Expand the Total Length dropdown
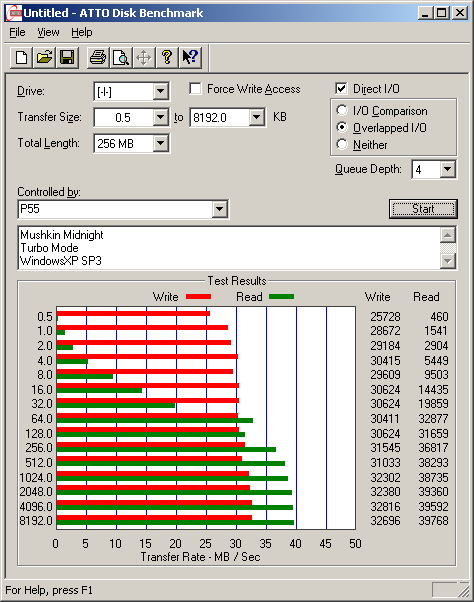 pyautogui.click(x=160, y=144)
